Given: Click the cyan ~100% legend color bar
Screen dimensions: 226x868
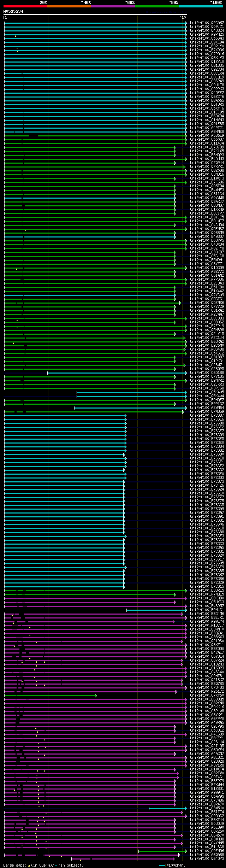Looking at the screenshot, I should [201, 6].
